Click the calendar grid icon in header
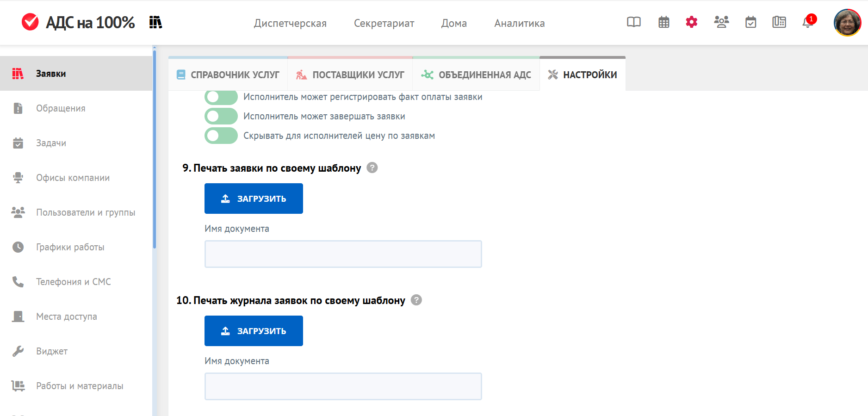The width and height of the screenshot is (868, 416). (663, 22)
